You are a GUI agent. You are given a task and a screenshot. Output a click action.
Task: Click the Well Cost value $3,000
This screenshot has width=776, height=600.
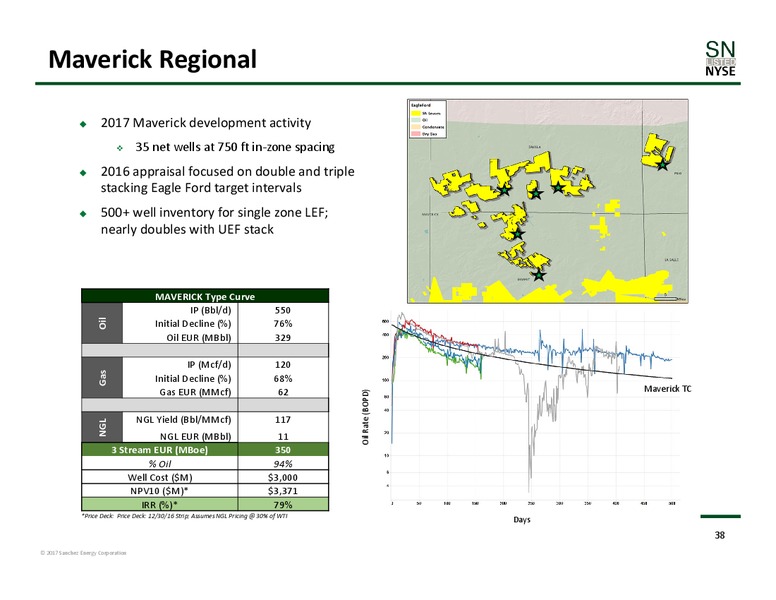click(283, 478)
